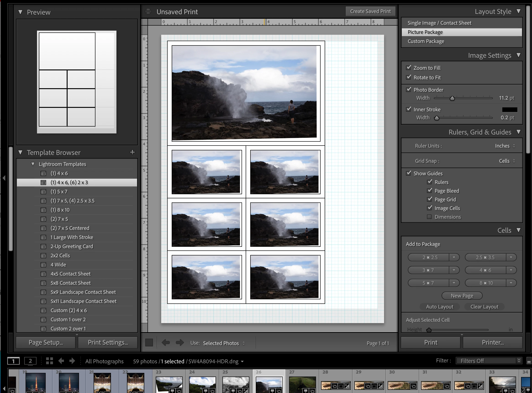The image size is (532, 393).
Task: Click filmstrip forward navigation arrow
Action: pos(72,361)
